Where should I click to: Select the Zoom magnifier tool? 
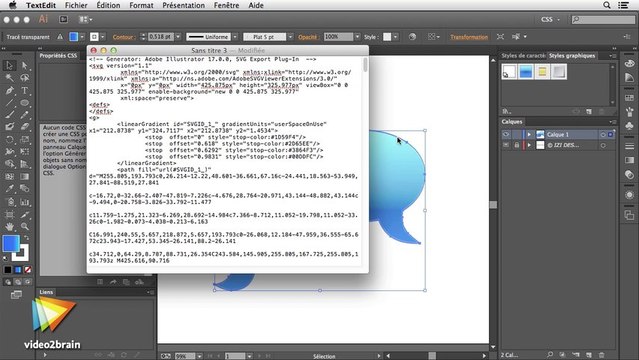[25, 227]
